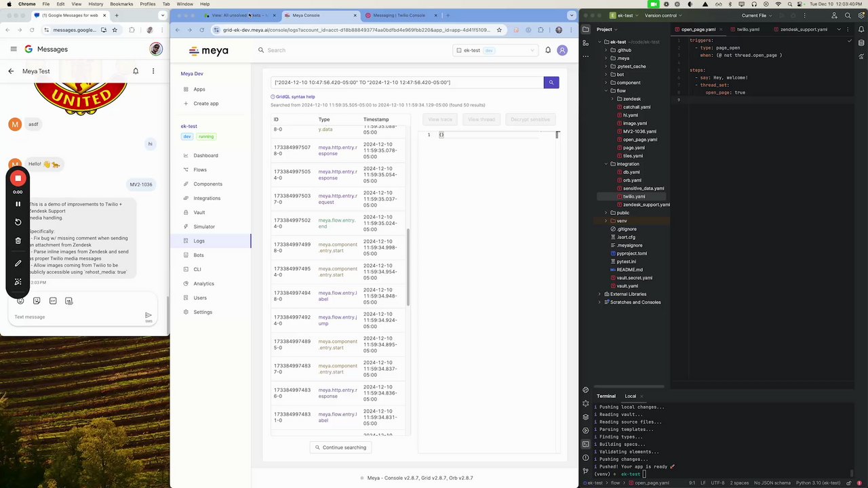This screenshot has height=488, width=868.
Task: Open the Meya Test conversation options menu
Action: click(x=153, y=71)
